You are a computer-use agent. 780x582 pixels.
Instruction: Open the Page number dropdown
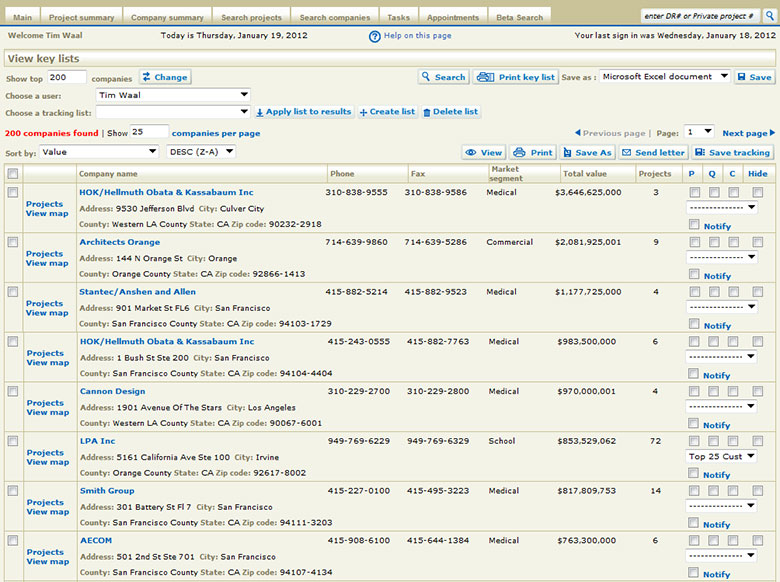[x=699, y=132]
